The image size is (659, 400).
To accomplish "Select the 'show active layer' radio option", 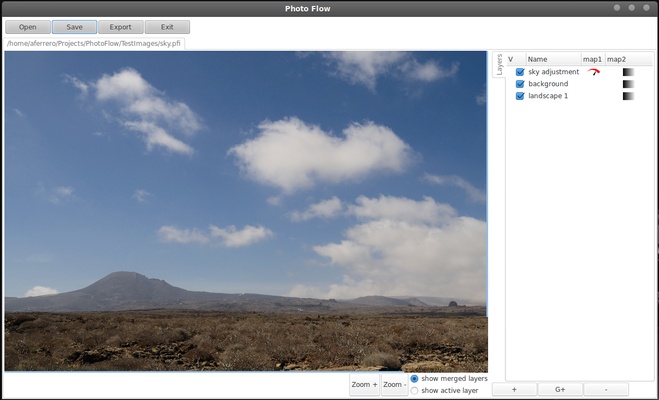I will click(444, 390).
